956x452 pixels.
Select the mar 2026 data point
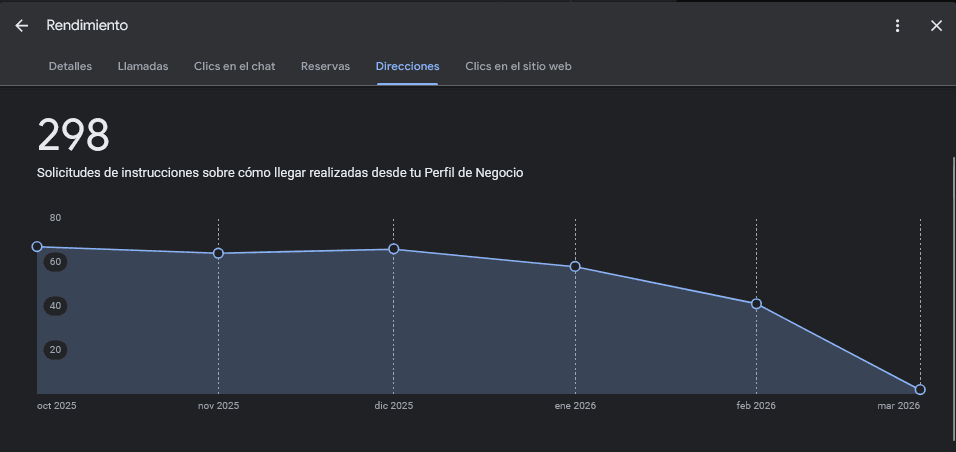[920, 389]
